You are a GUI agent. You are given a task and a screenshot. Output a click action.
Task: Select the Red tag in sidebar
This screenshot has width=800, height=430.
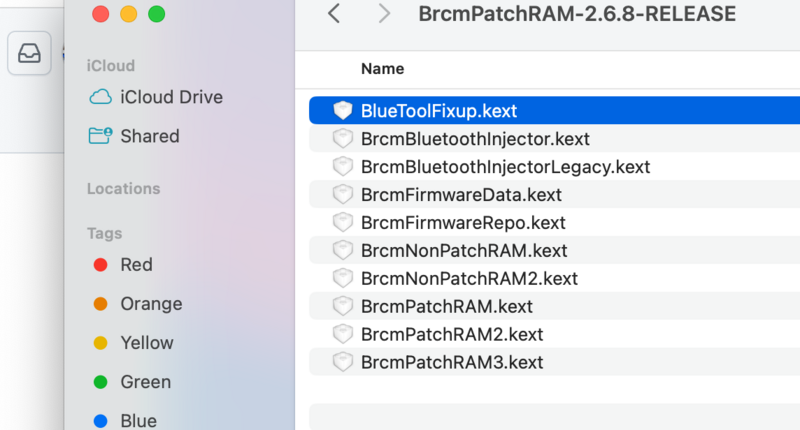coord(100,265)
